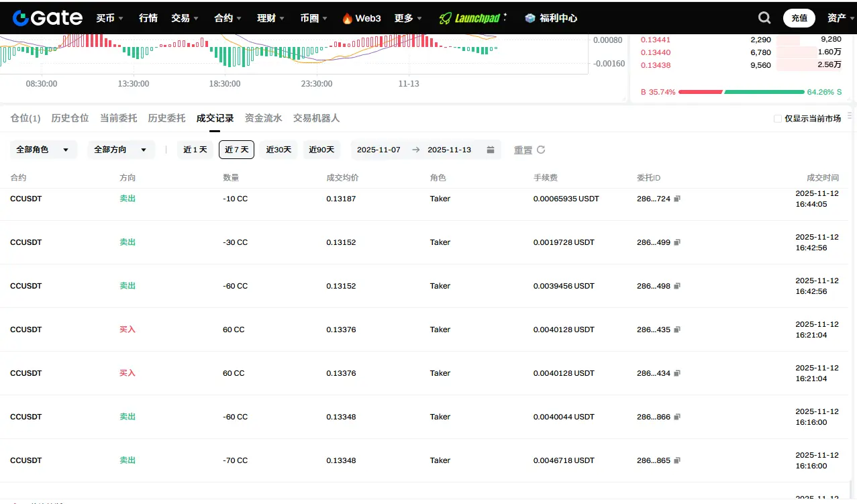Image resolution: width=857 pixels, height=504 pixels.
Task: Open 行情 in the top navigation
Action: (148, 18)
